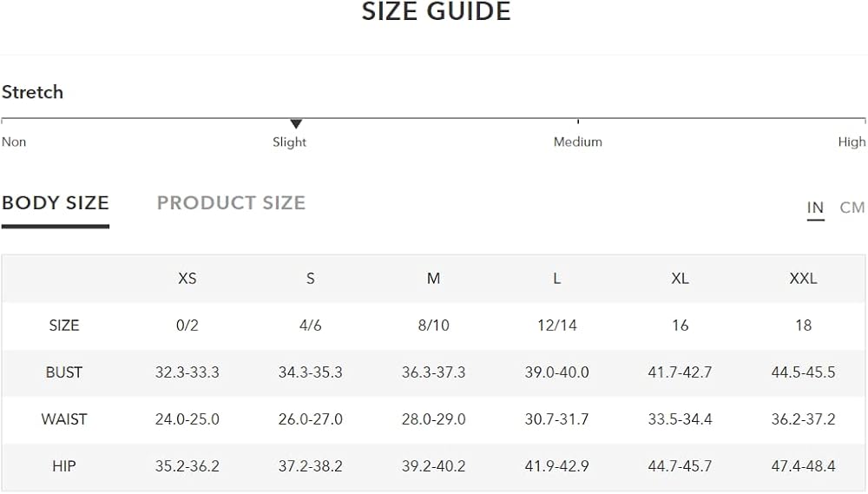The width and height of the screenshot is (868, 494).
Task: Click the L column header
Action: tap(556, 279)
